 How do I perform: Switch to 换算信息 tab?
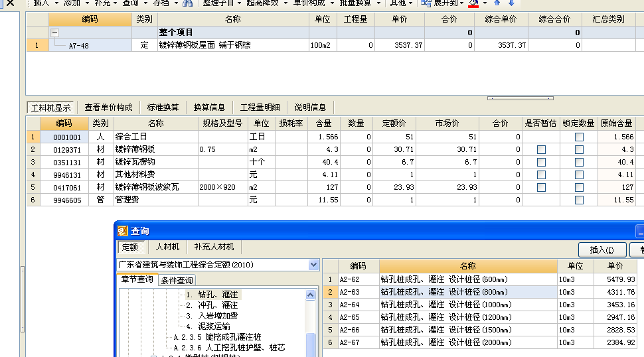tap(209, 107)
